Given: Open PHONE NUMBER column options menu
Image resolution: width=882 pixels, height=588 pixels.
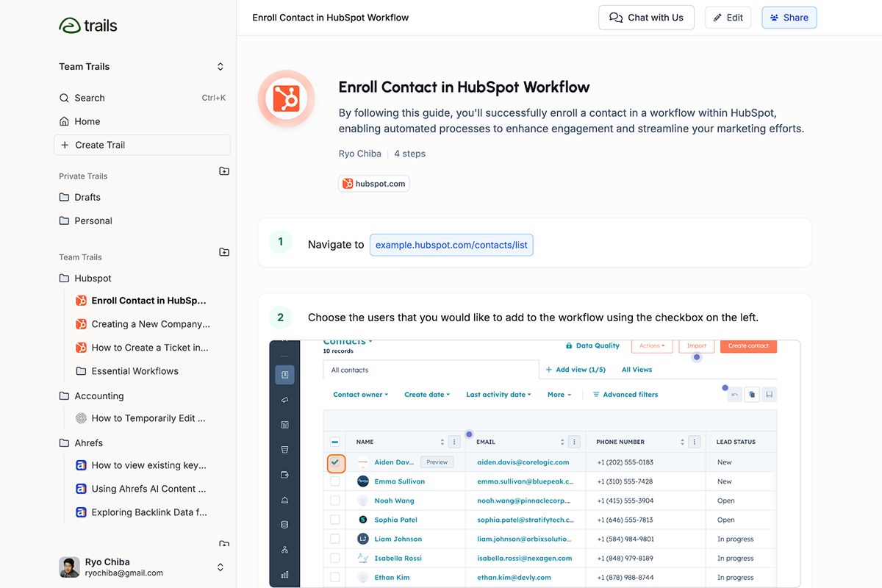Looking at the screenshot, I should click(x=695, y=442).
